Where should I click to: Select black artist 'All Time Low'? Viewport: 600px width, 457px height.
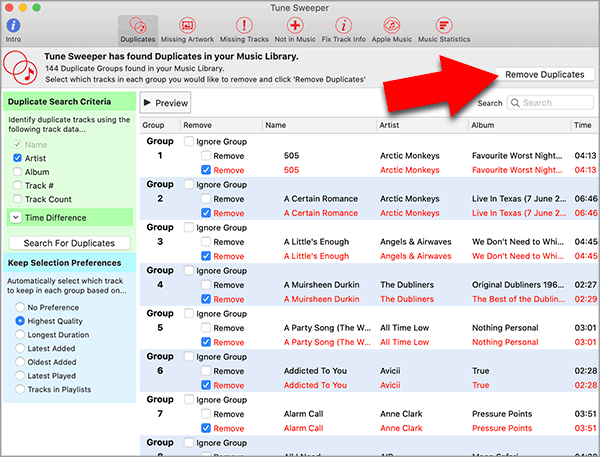point(404,328)
